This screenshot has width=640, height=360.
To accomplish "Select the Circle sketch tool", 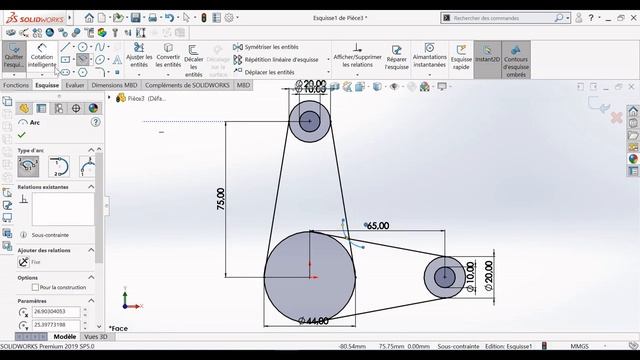I will tap(82, 47).
